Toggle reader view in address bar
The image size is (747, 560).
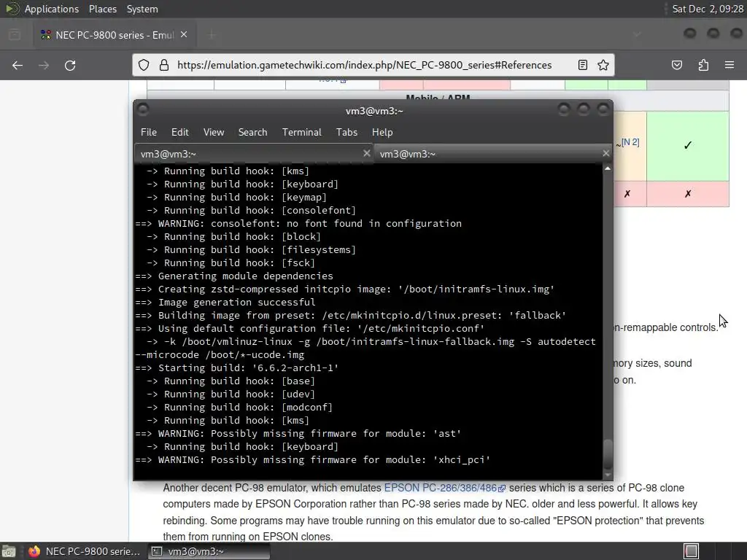pyautogui.click(x=583, y=65)
